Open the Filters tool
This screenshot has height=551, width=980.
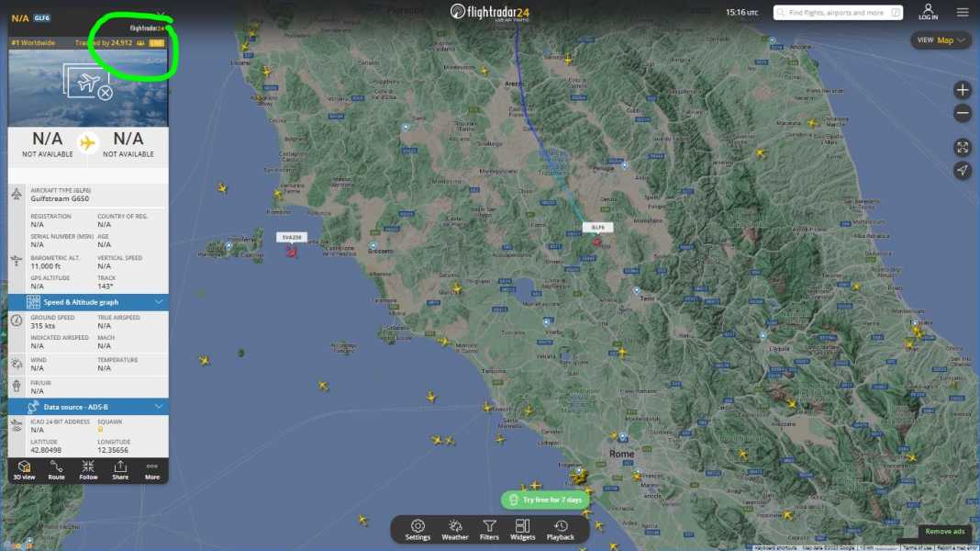pos(489,530)
